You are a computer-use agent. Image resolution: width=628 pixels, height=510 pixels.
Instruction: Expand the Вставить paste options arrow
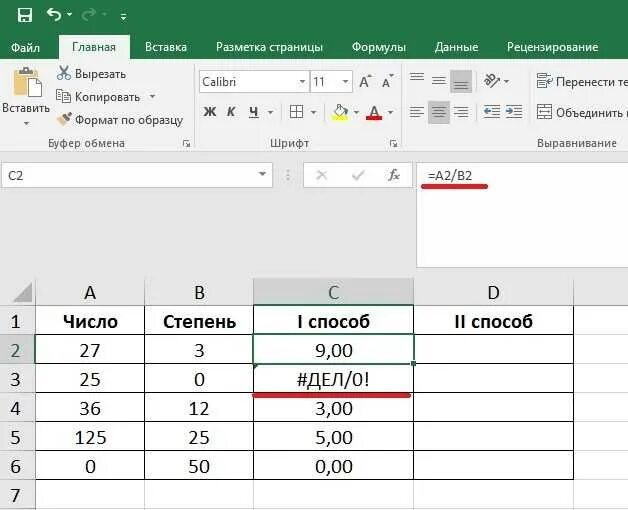click(26, 123)
